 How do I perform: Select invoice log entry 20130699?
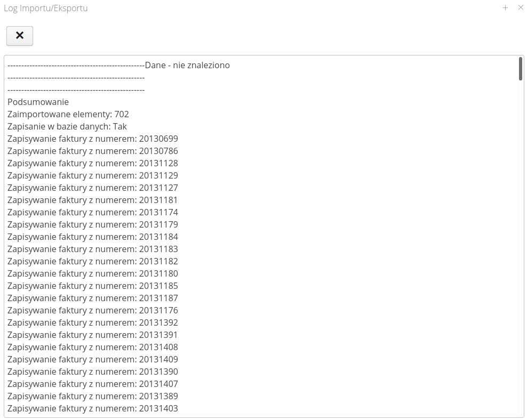[x=92, y=139]
